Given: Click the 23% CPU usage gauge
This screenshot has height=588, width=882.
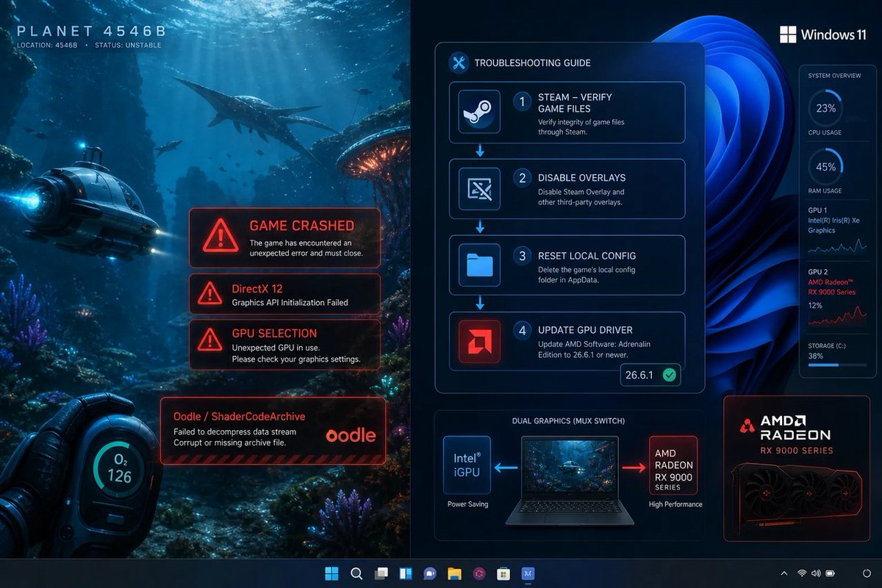Looking at the screenshot, I should [825, 107].
